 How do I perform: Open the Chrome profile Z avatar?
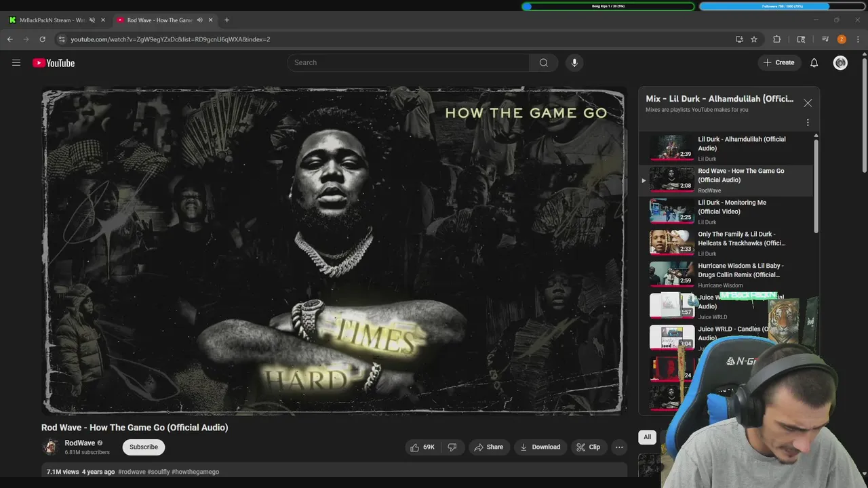[x=842, y=39]
